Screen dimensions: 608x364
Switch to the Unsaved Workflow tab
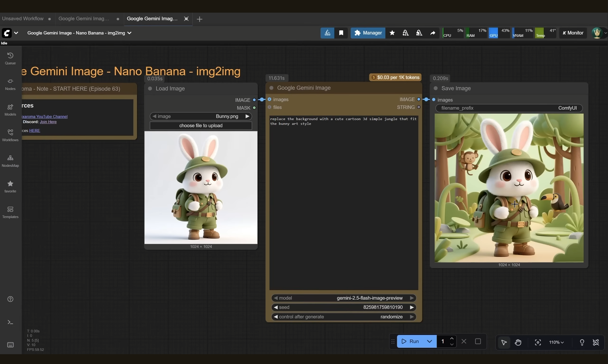23,19
